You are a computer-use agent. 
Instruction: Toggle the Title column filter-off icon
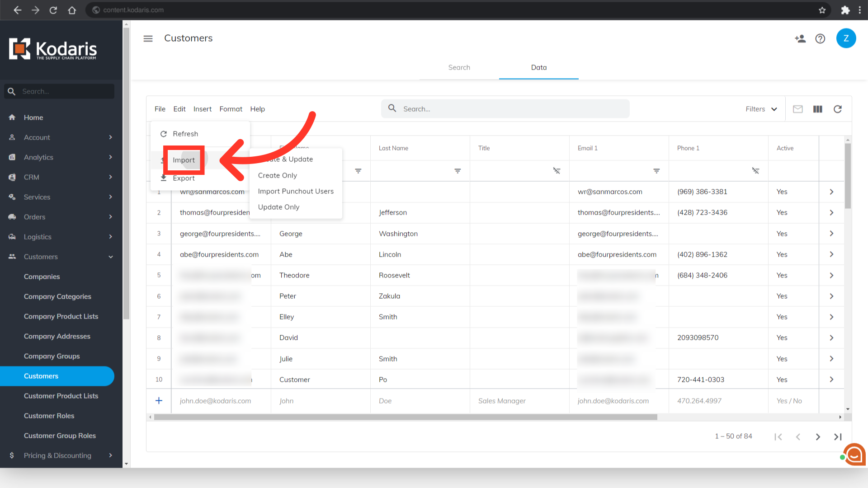(557, 171)
